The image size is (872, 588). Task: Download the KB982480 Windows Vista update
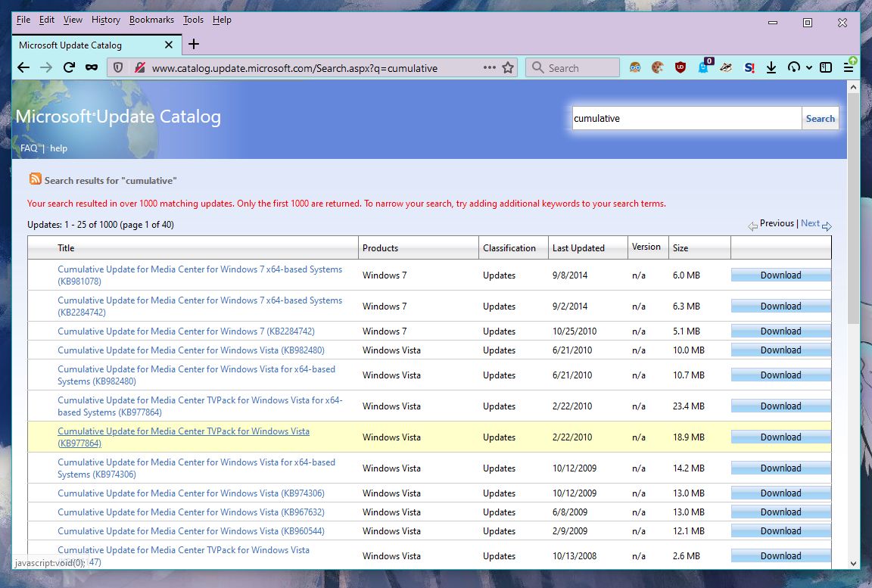point(780,350)
